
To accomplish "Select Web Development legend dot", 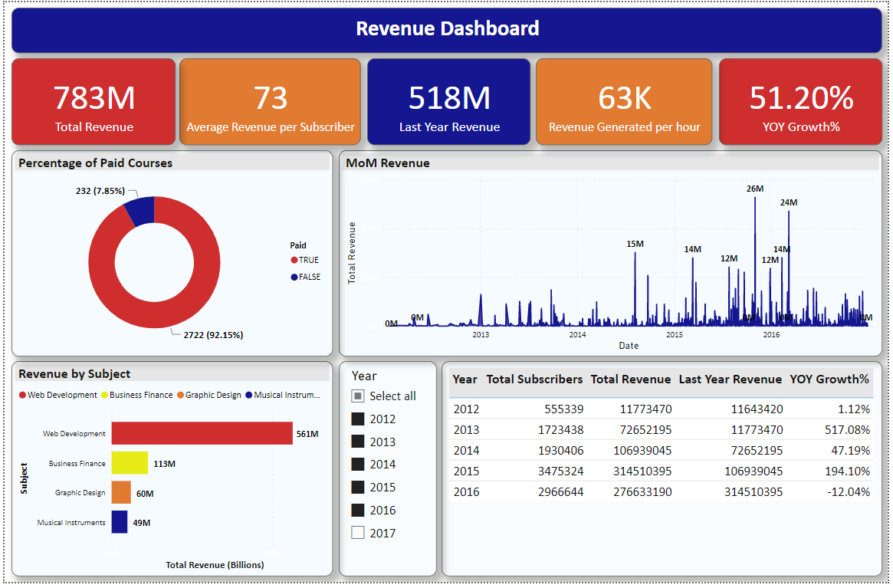I will 22,395.
